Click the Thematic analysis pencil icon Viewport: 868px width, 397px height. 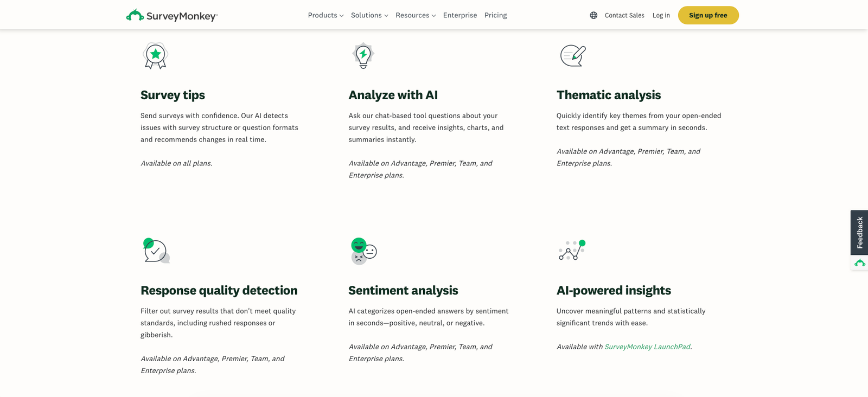pos(573,55)
